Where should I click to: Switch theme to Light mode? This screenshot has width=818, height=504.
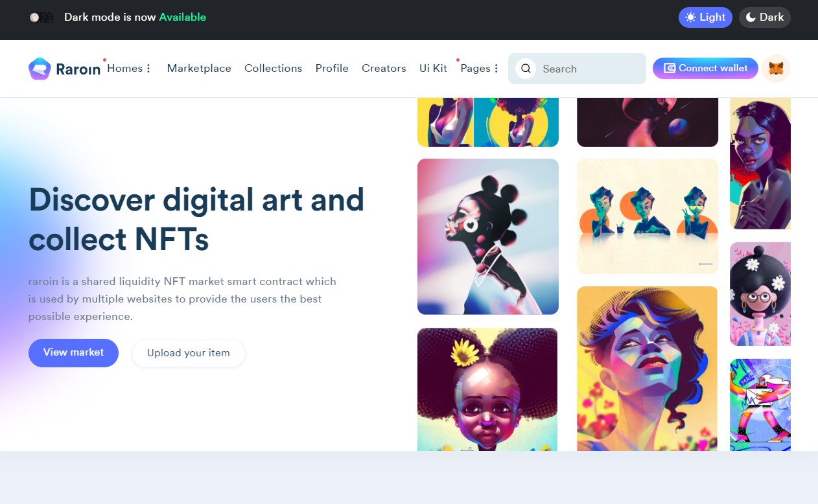705,17
